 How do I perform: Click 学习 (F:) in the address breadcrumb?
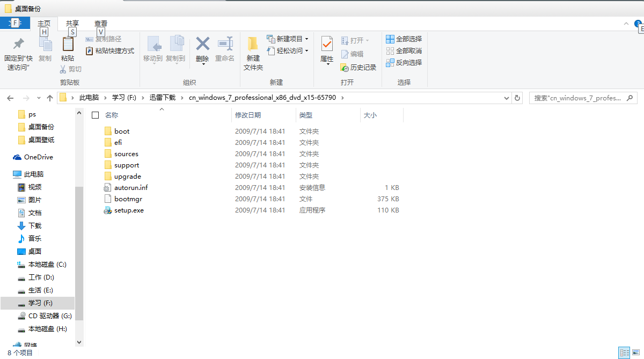[x=125, y=98]
